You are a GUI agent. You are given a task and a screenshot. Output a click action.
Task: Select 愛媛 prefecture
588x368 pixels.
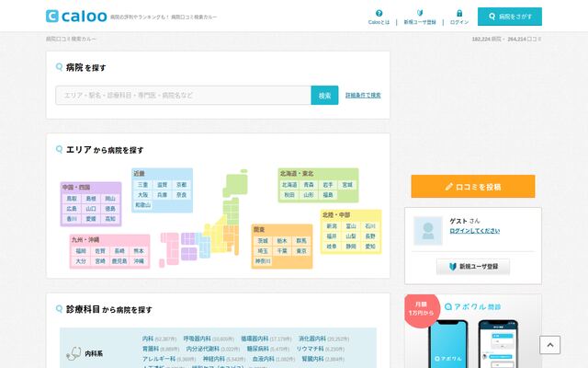(x=91, y=219)
